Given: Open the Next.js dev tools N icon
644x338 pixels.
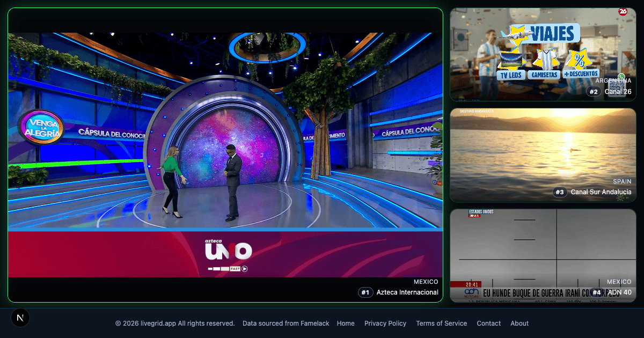Looking at the screenshot, I should [x=20, y=318].
